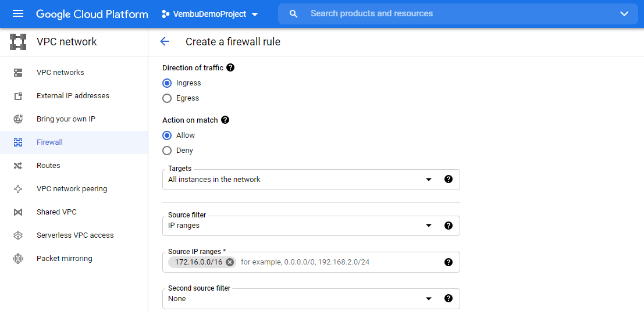Select the Allow radio button
Screen dimensions: 644x311
(x=167, y=135)
